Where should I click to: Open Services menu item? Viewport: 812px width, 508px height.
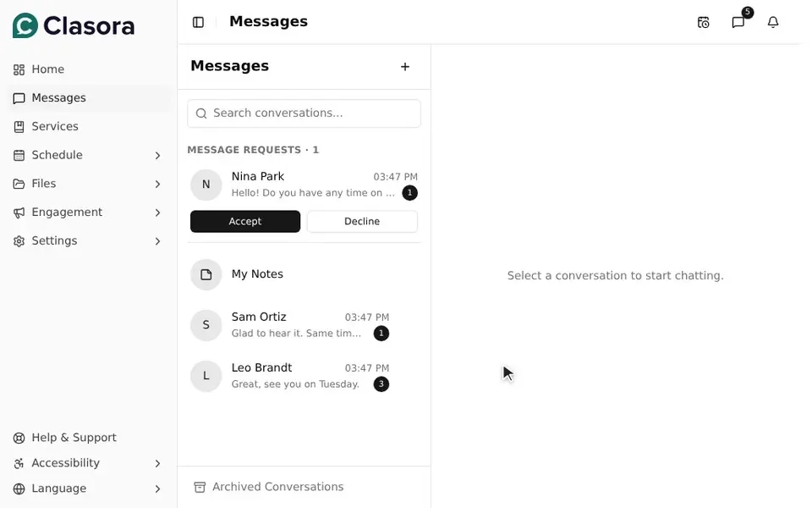(x=88, y=126)
